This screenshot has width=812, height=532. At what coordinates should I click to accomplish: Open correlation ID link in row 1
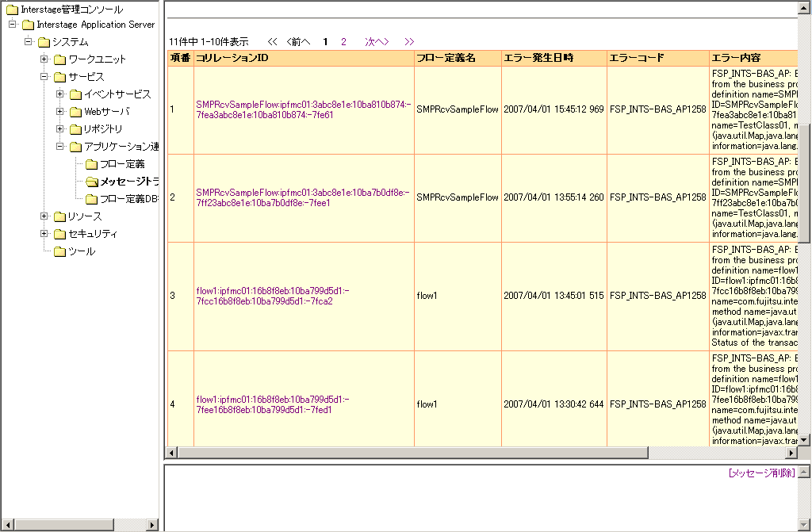point(301,109)
